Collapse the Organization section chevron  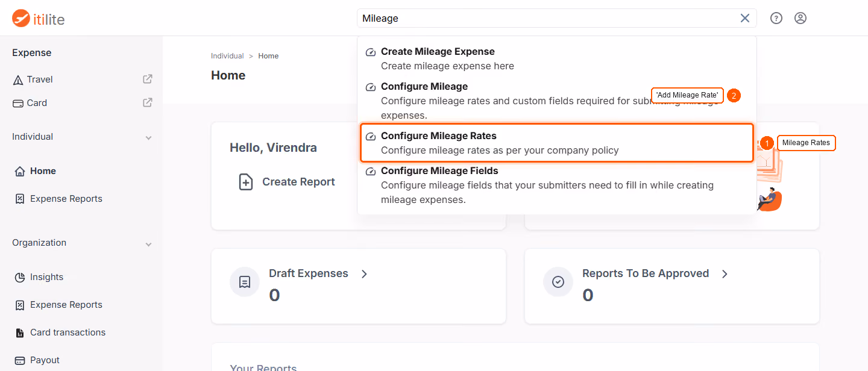pos(148,244)
